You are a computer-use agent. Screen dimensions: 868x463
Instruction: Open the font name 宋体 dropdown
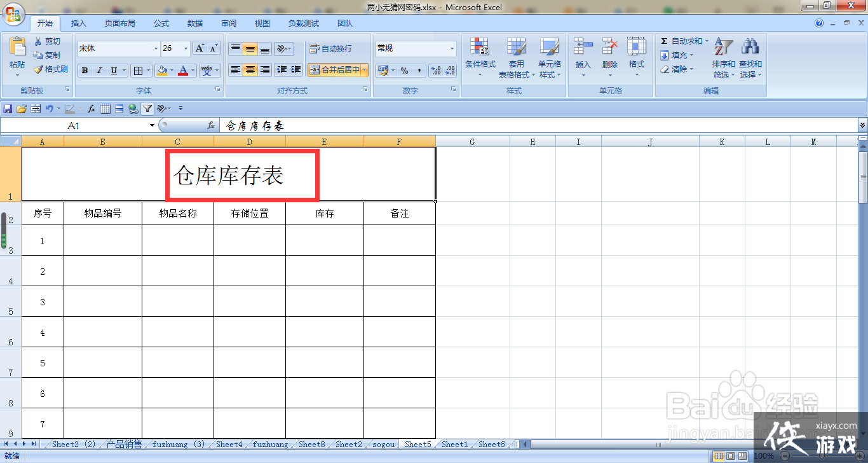point(156,48)
